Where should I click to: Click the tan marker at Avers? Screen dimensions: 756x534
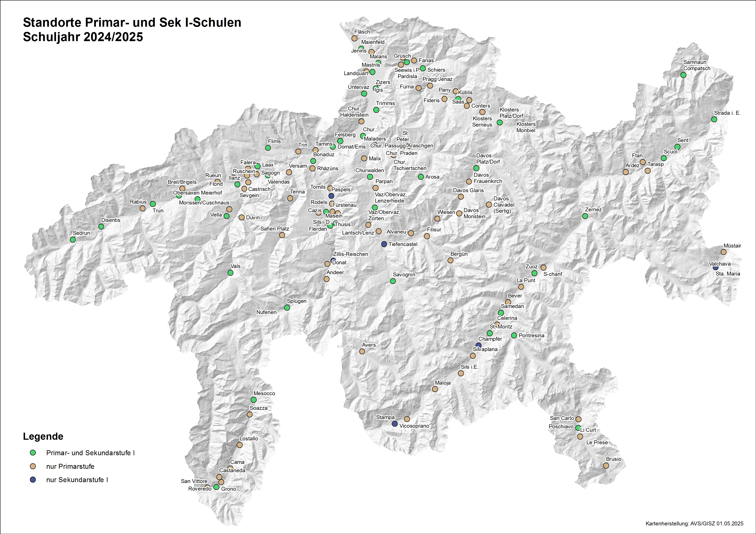362,351
